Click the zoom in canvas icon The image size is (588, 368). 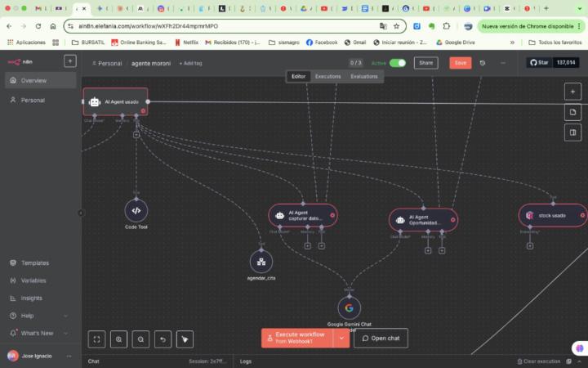point(119,339)
